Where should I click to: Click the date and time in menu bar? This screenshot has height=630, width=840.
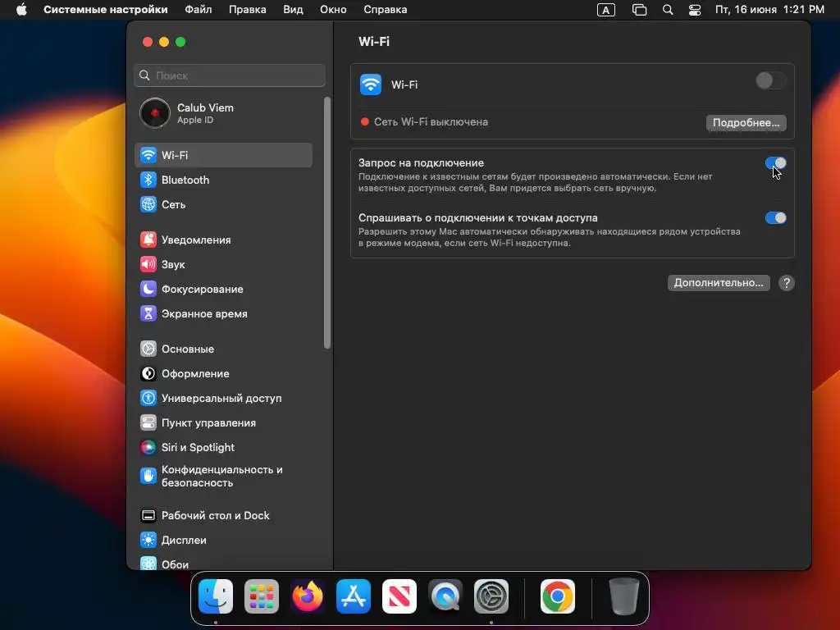pyautogui.click(x=769, y=10)
